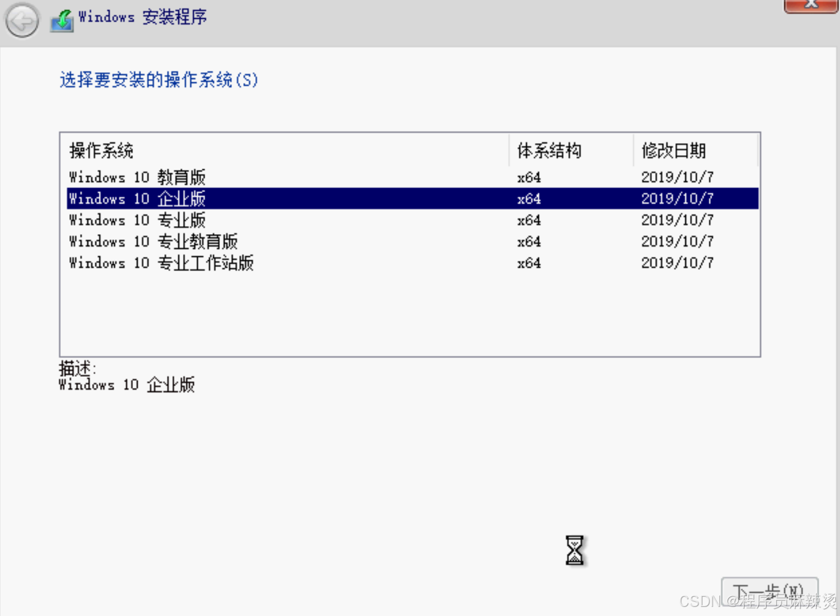Image resolution: width=840 pixels, height=616 pixels.
Task: Click the 选择要安装的操作系统(S) label
Action: 159,80
